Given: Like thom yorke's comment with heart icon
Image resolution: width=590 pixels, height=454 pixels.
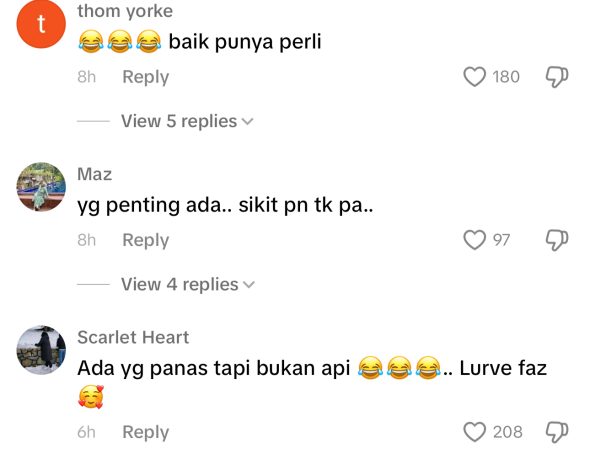Looking at the screenshot, I should coord(474,77).
